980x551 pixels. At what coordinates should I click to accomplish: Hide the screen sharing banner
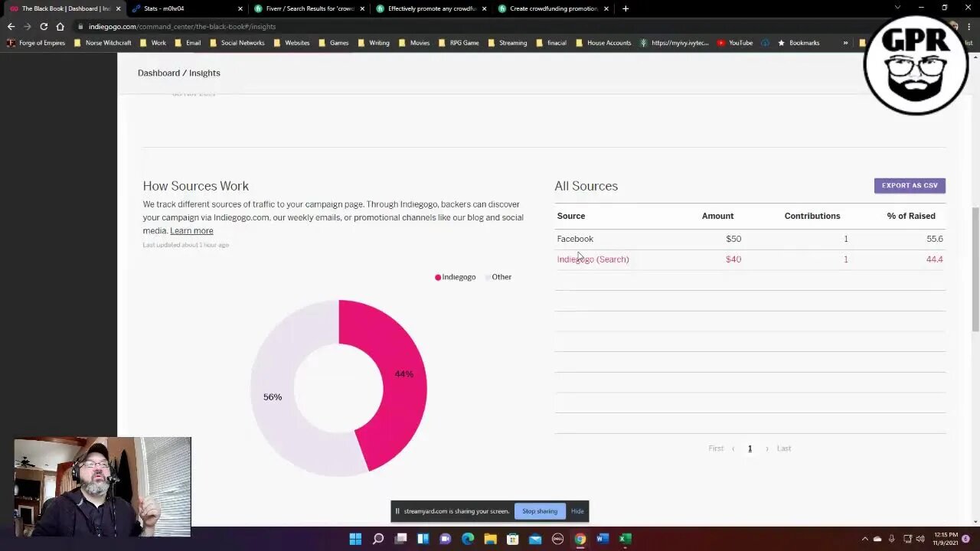pyautogui.click(x=577, y=511)
